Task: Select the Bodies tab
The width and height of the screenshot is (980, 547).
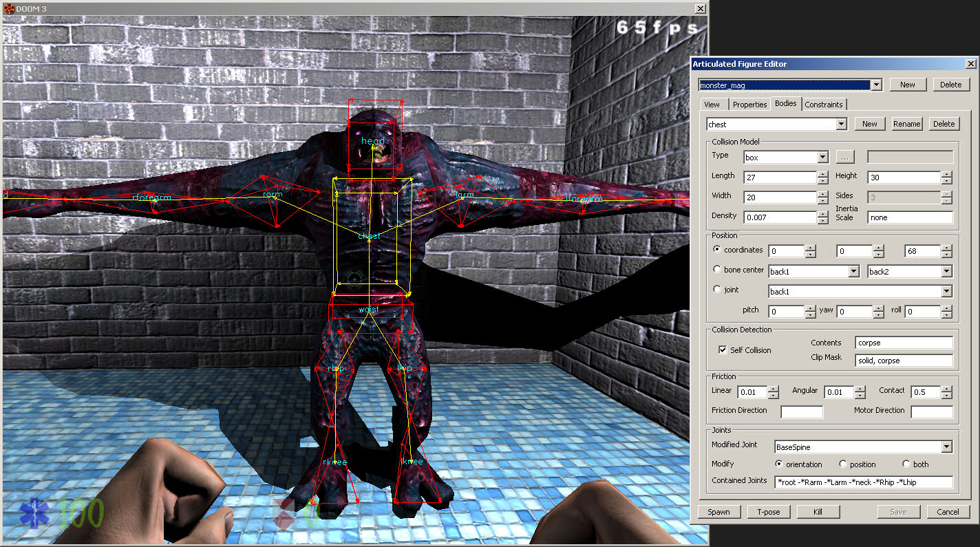Action: coord(785,103)
